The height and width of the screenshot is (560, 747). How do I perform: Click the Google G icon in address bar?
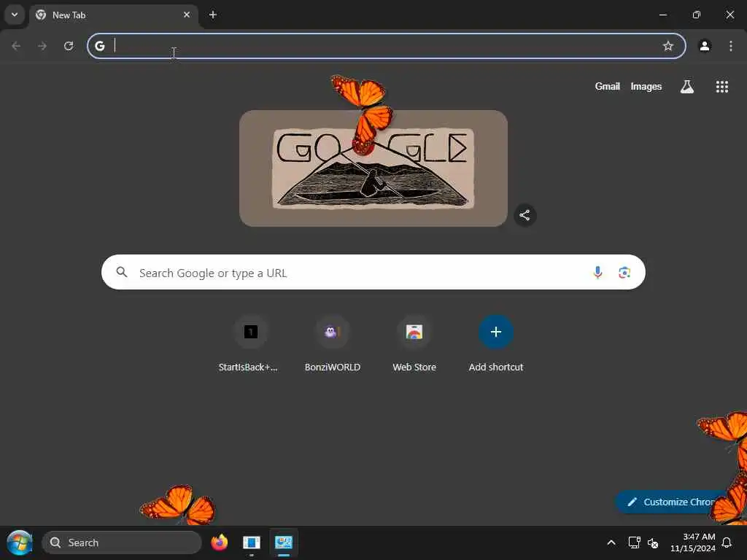click(x=99, y=46)
